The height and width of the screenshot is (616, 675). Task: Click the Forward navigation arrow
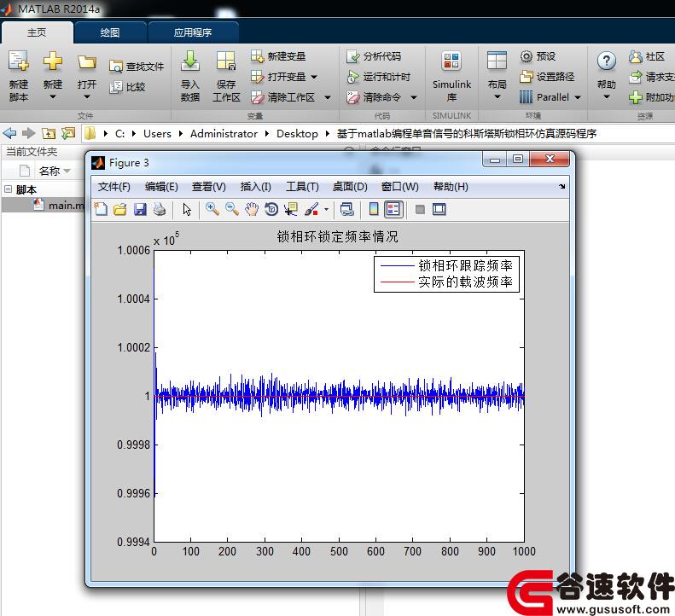(28, 133)
